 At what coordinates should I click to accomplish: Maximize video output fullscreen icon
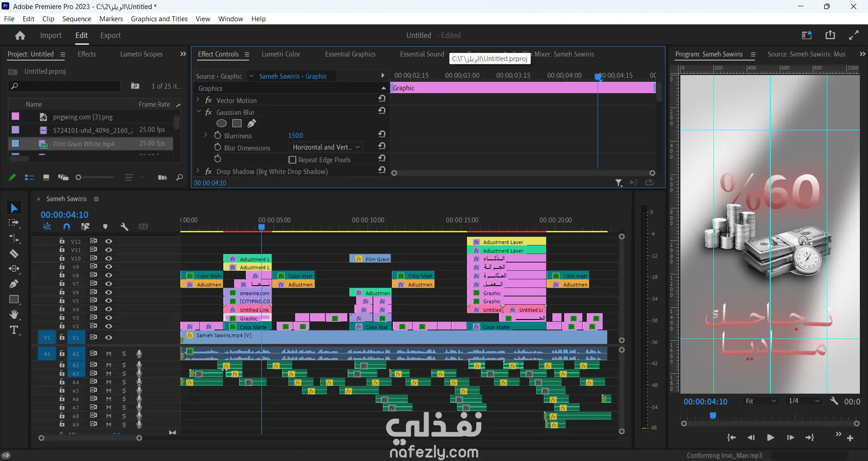pyautogui.click(x=854, y=35)
